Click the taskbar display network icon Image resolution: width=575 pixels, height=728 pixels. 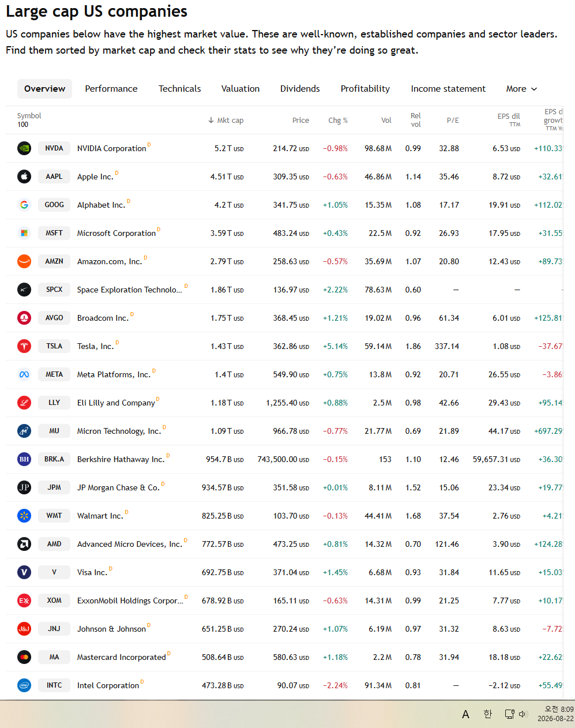click(x=509, y=714)
